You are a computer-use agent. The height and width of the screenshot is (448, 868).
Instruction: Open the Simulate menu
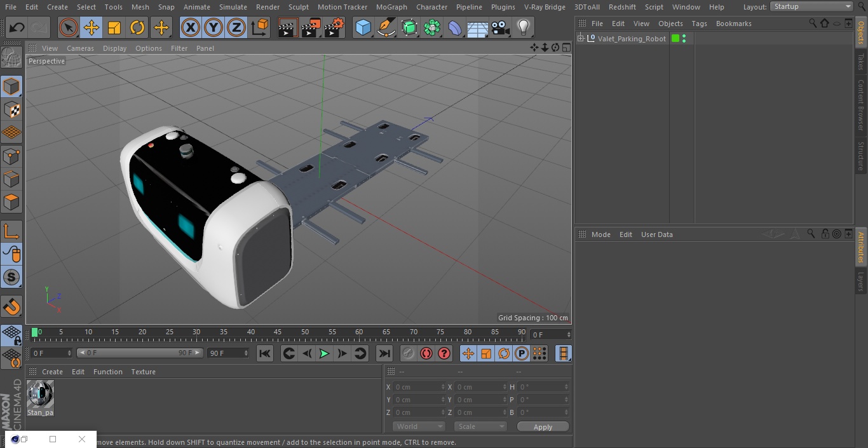click(233, 7)
